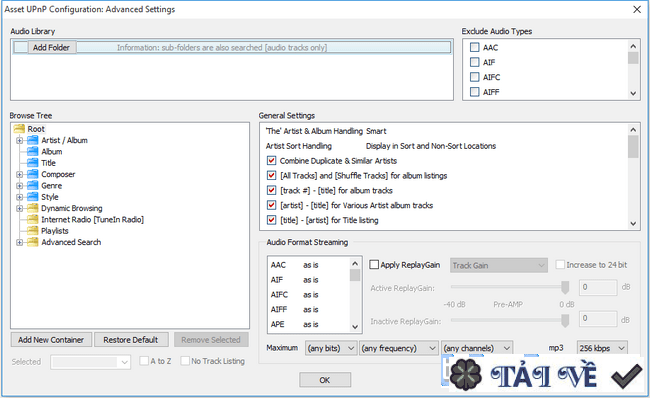Select Internet Radio [TuneIn Radio] tree item
Image resolution: width=650 pixels, height=398 pixels.
(92, 219)
